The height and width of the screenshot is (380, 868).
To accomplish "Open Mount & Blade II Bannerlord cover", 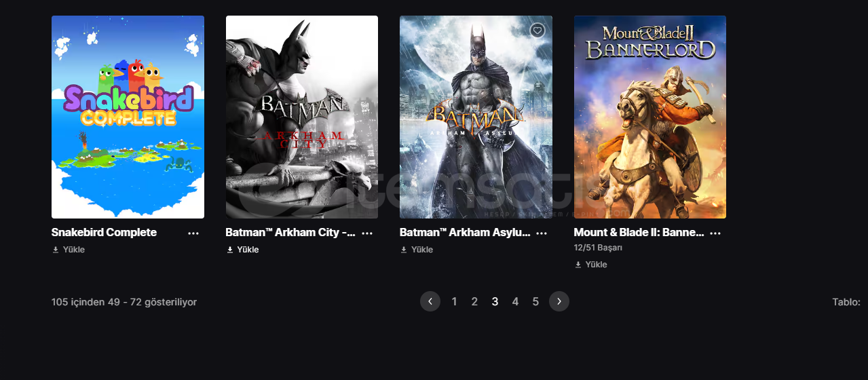I will coord(650,117).
